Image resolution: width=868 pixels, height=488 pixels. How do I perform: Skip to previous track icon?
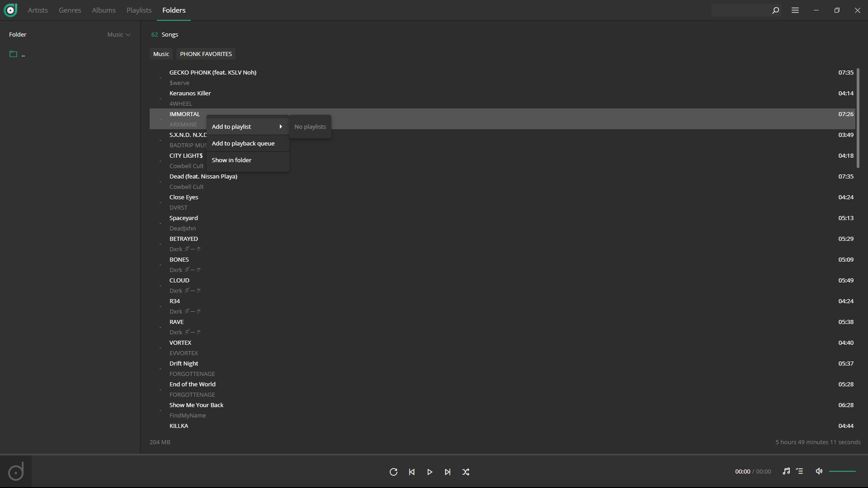coord(411,472)
